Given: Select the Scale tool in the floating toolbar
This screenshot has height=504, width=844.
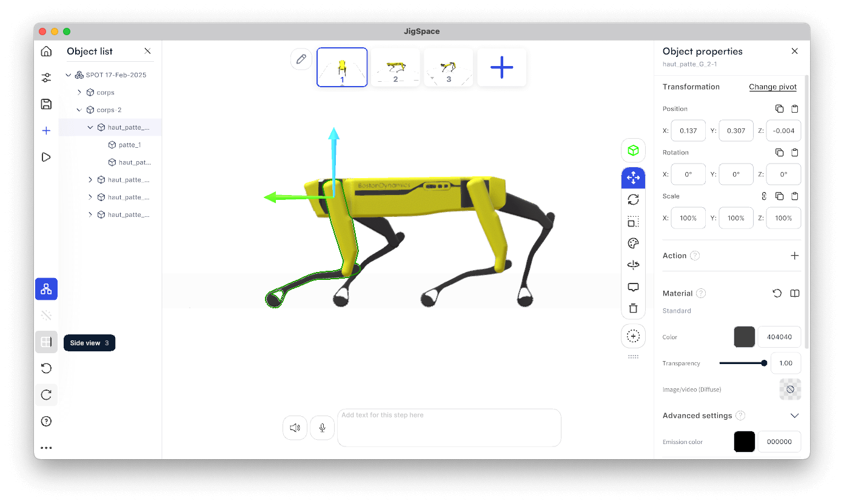Looking at the screenshot, I should click(633, 222).
